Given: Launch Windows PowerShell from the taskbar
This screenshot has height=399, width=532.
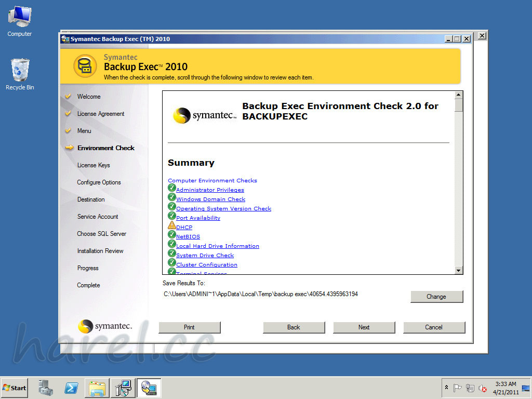Looking at the screenshot, I should [x=71, y=388].
